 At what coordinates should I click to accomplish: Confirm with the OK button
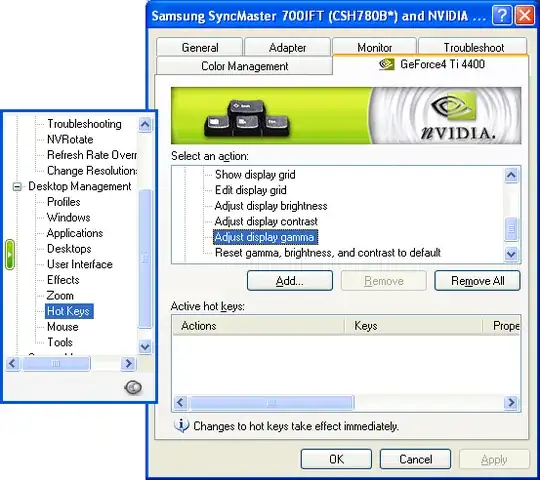pos(336,459)
